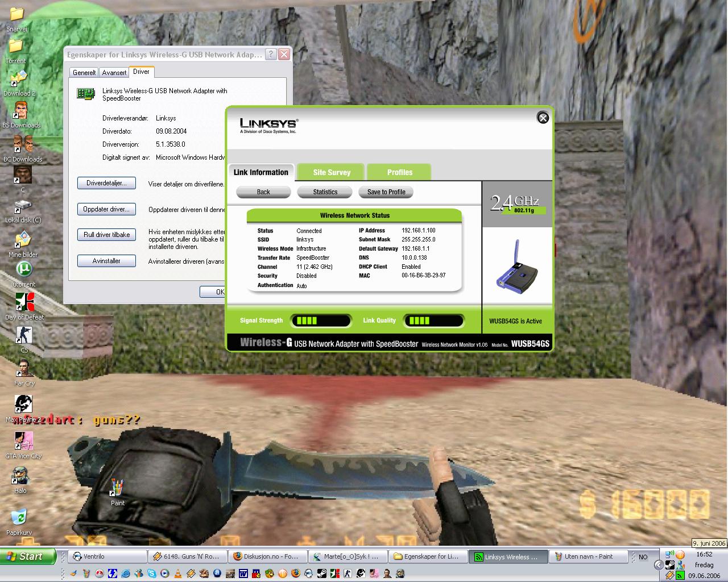Switch to Diskusjon.no Firefox window
The height and width of the screenshot is (582, 728).
(x=268, y=556)
